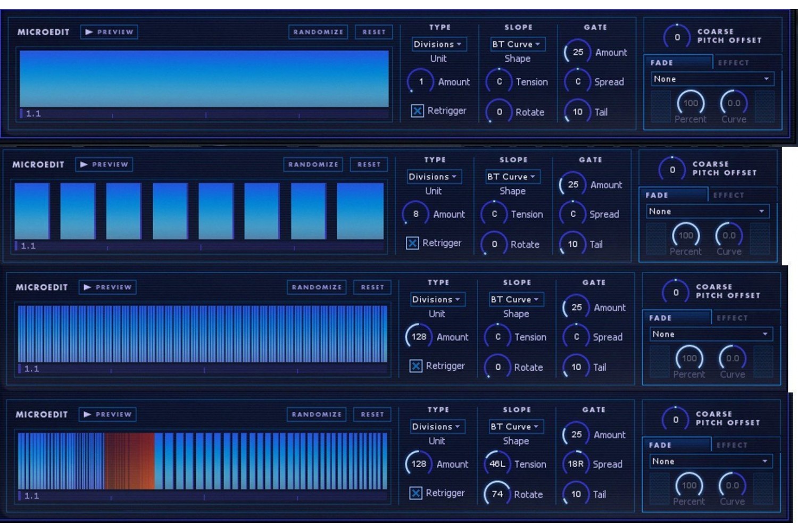Toggle Retrigger checkbox in the first panel
The width and height of the screenshot is (798, 532).
[417, 111]
